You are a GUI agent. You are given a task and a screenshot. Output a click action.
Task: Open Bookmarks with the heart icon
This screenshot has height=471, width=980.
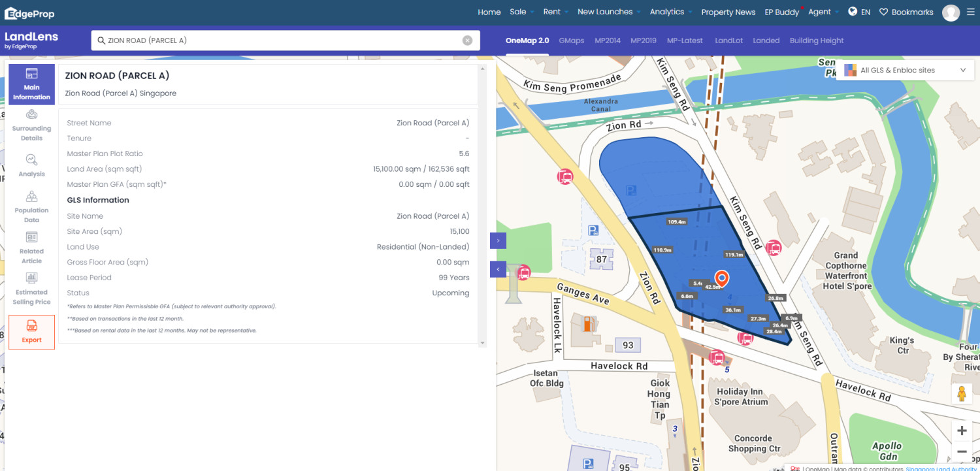[x=906, y=12]
